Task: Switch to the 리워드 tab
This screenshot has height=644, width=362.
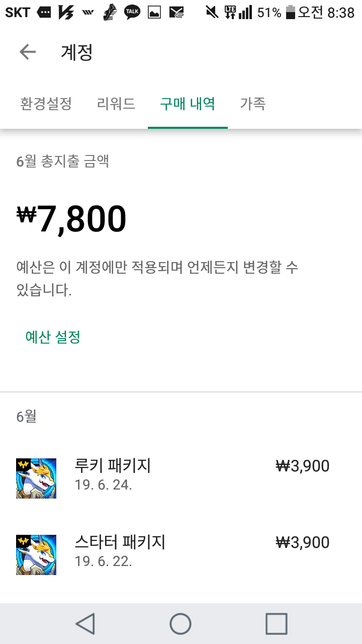Action: pos(116,104)
